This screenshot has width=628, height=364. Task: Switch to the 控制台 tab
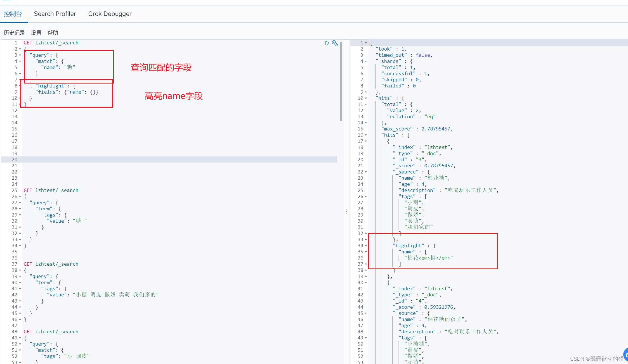[x=13, y=14]
